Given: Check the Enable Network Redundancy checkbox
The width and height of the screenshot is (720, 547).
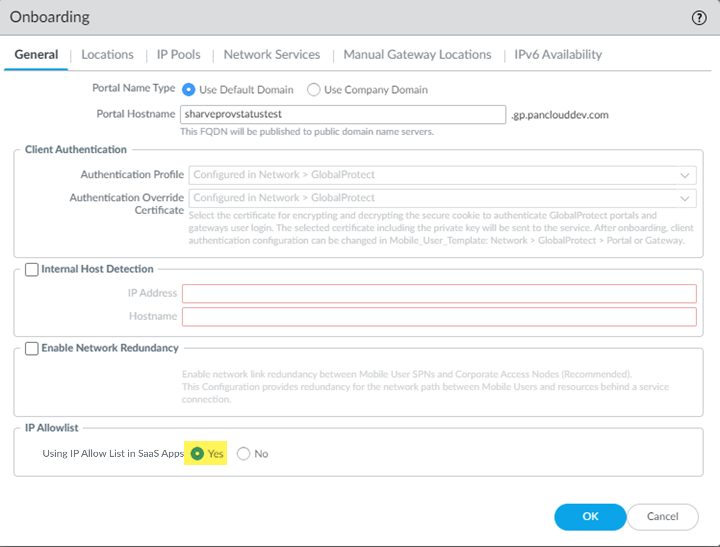Looking at the screenshot, I should coord(32,348).
